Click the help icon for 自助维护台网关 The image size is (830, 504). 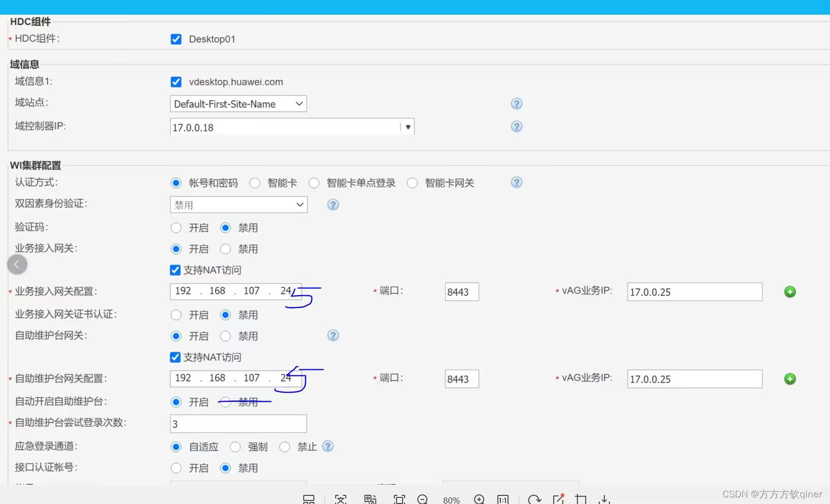coord(333,335)
